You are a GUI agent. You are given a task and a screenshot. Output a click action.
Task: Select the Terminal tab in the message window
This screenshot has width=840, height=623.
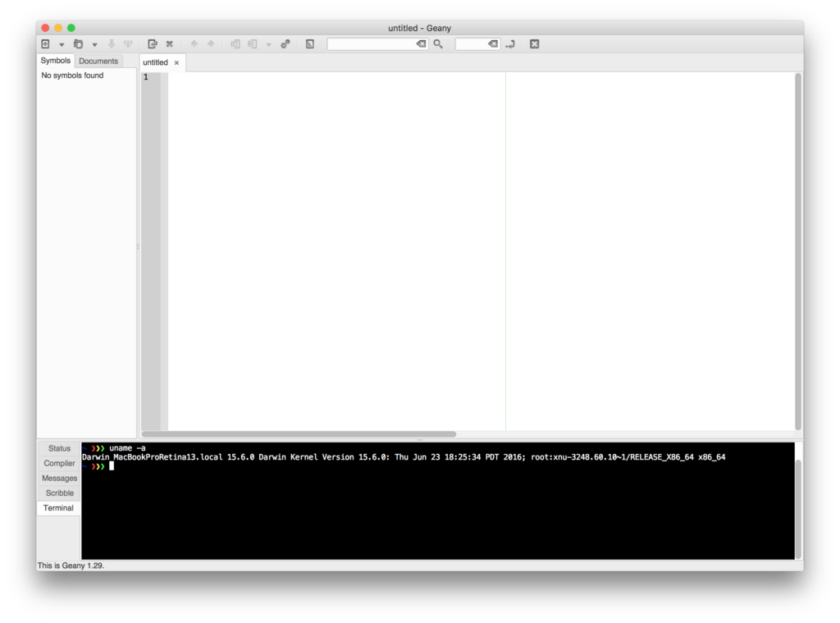tap(58, 507)
